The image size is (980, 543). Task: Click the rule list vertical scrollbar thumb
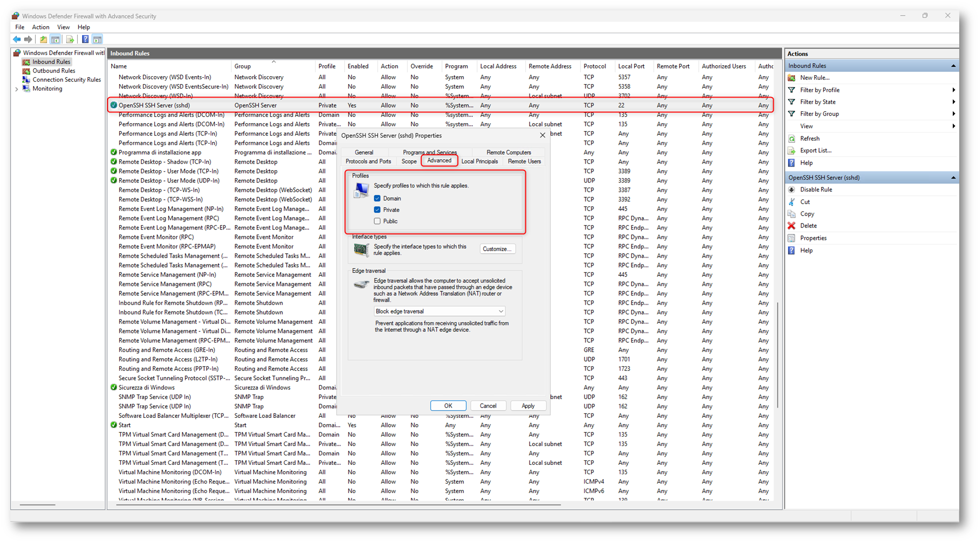coord(778,355)
